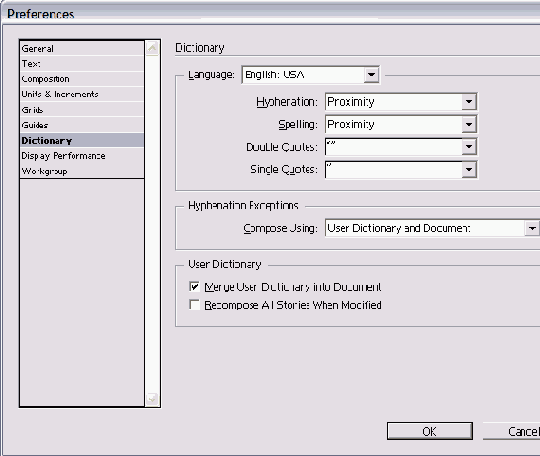Expand the Hyphenation Proximity dropdown
The width and height of the screenshot is (540, 456).
point(469,102)
